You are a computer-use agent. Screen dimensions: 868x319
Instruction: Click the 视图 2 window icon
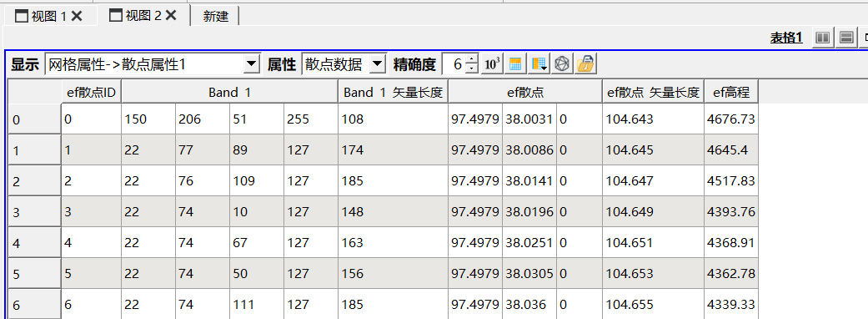coord(116,16)
